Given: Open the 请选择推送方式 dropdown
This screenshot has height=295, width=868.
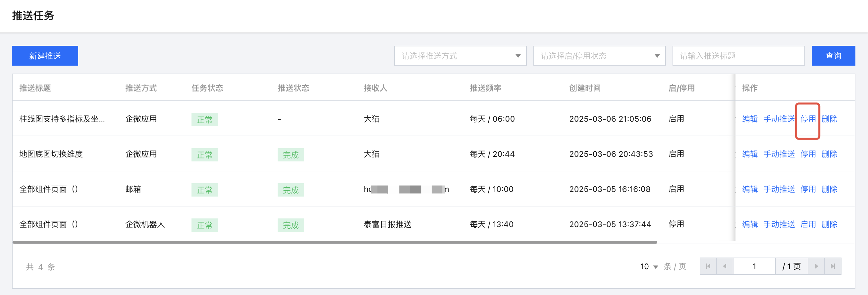Looking at the screenshot, I should pyautogui.click(x=460, y=56).
